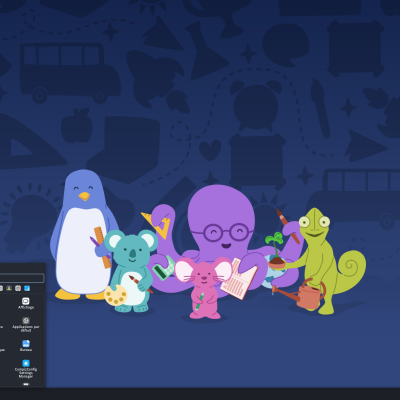
Task: Open CompizConfig Settings Manager
Action: click(26, 363)
